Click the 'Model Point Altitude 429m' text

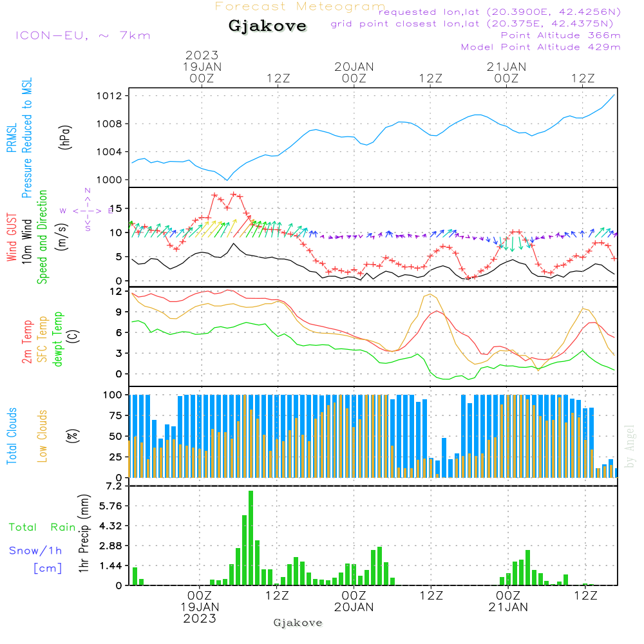pyautogui.click(x=540, y=47)
